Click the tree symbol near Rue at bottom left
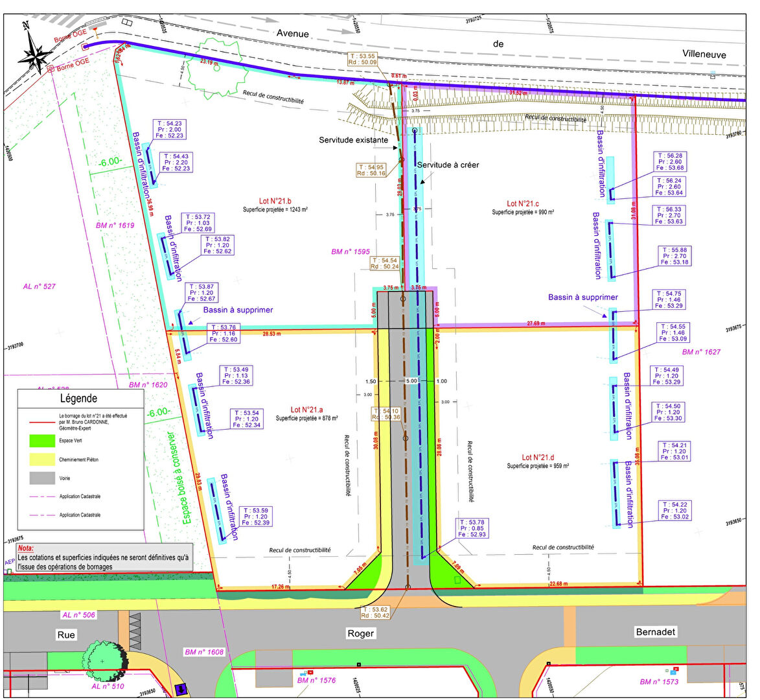 (x=104, y=661)
